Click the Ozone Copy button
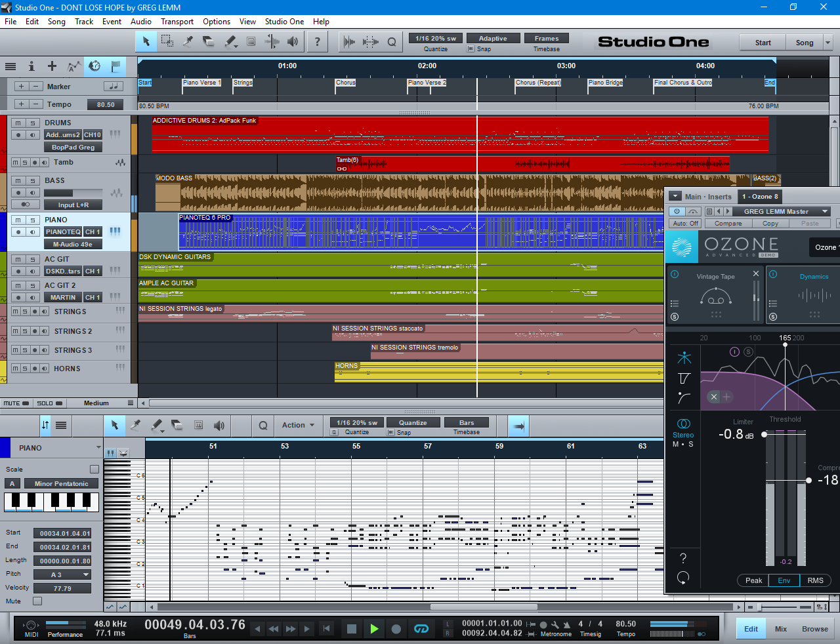This screenshot has width=840, height=644. point(770,224)
